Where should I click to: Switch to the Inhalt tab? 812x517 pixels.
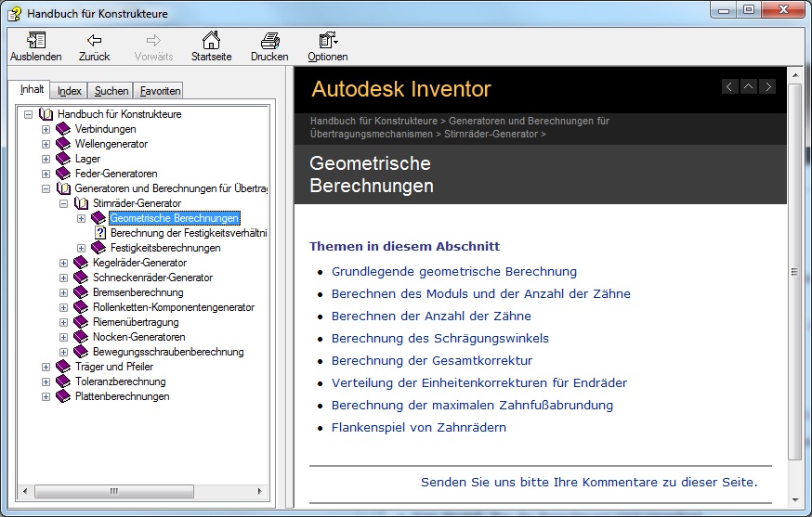pyautogui.click(x=32, y=89)
